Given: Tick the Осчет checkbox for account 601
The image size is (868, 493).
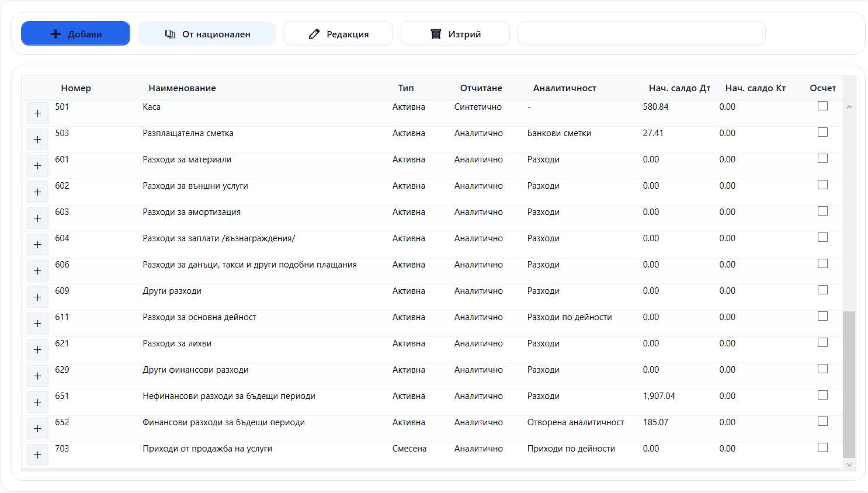Looking at the screenshot, I should [x=822, y=158].
